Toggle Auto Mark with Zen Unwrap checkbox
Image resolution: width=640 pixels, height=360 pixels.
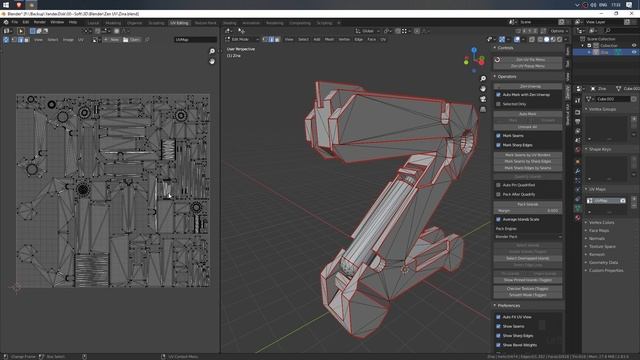coord(498,95)
